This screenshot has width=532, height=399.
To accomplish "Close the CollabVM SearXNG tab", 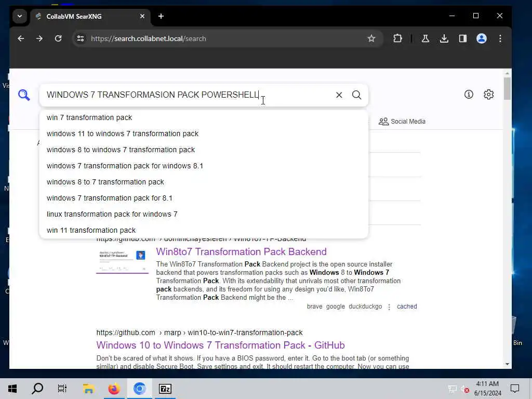I will (x=142, y=16).
